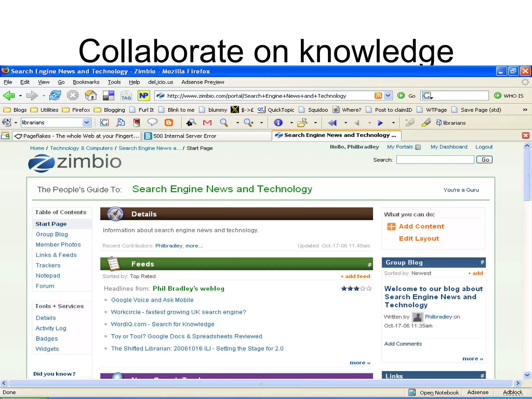The image size is (532, 399).
Task: Open the Tools menu
Action: click(114, 82)
